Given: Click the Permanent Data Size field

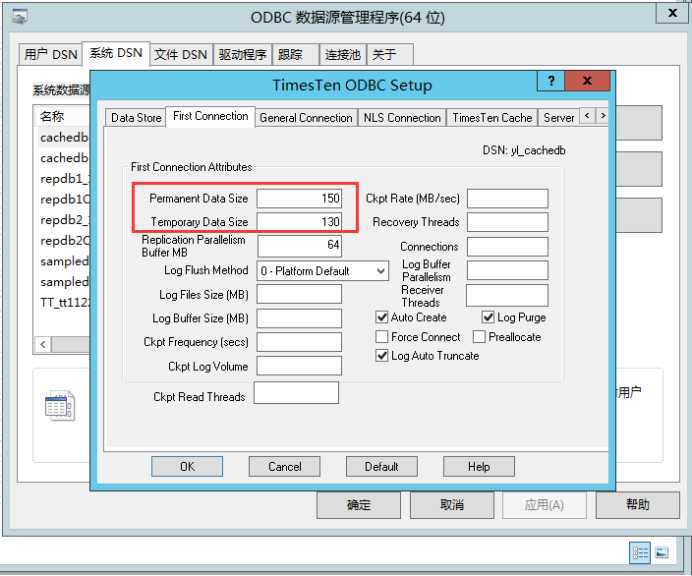Looking at the screenshot, I should pos(299,198).
